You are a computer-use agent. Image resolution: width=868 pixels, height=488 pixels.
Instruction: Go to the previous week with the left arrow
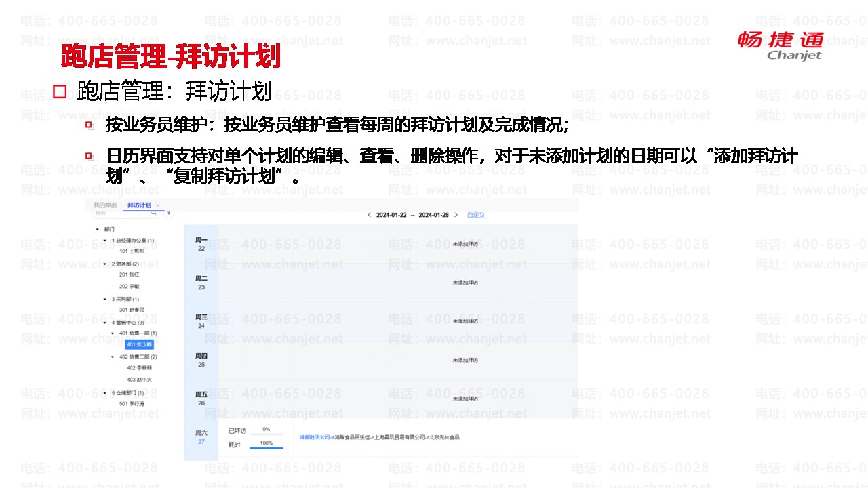(369, 215)
